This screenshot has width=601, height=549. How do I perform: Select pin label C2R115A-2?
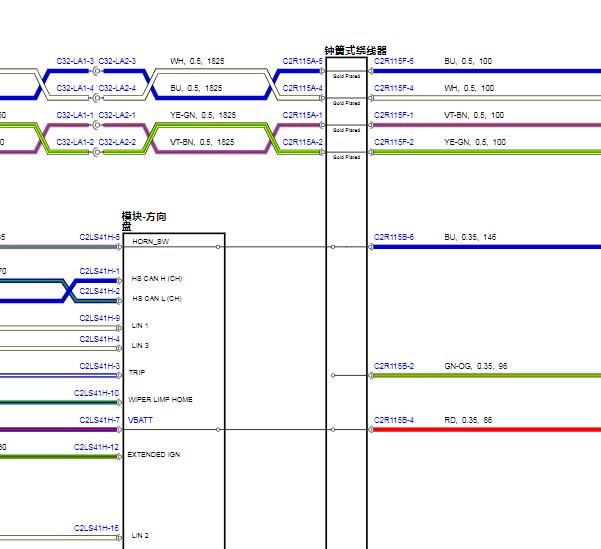[x=302, y=142]
